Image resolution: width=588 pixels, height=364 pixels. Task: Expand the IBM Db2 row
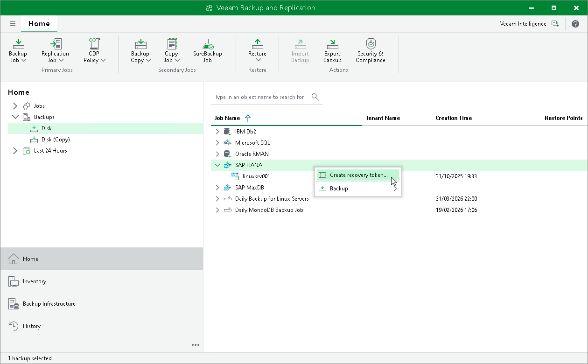(217, 132)
